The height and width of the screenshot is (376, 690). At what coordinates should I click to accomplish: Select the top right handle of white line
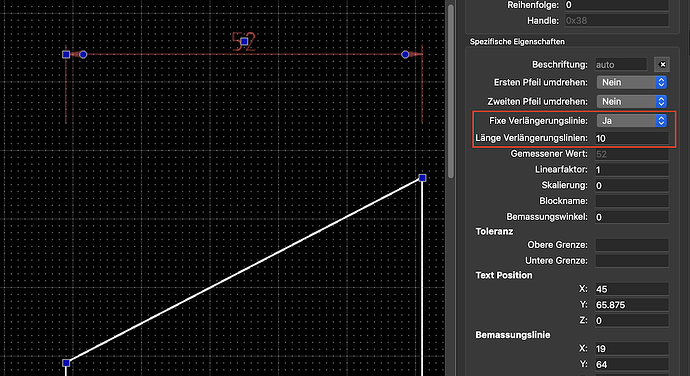(422, 178)
